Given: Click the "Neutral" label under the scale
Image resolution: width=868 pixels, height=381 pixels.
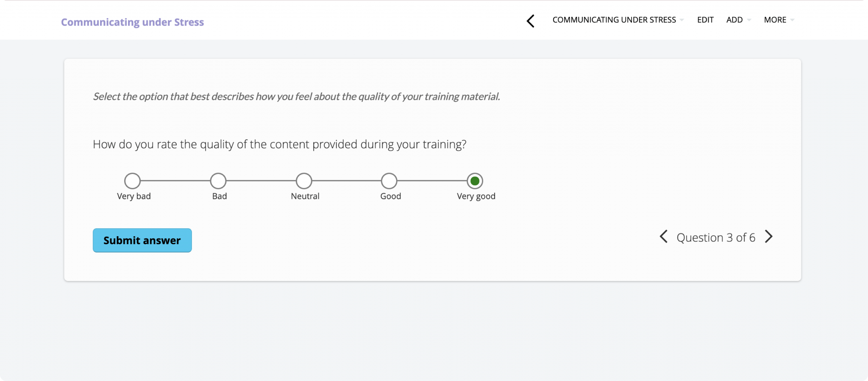Looking at the screenshot, I should [x=305, y=196].
